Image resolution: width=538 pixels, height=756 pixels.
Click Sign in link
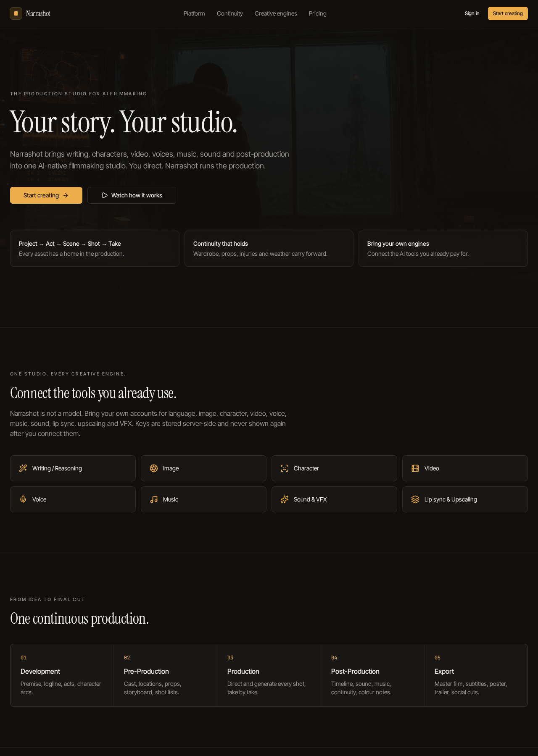coord(472,13)
